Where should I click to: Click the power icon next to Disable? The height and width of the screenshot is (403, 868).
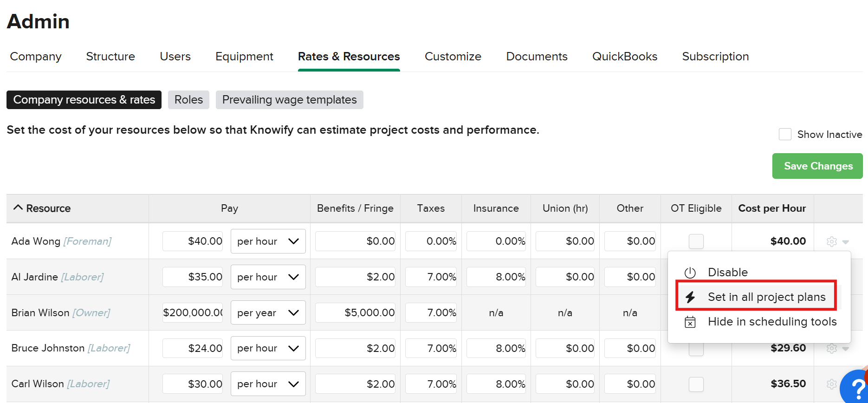(x=690, y=273)
